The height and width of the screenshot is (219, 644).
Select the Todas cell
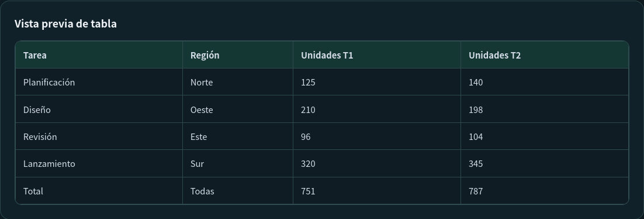[x=238, y=190]
